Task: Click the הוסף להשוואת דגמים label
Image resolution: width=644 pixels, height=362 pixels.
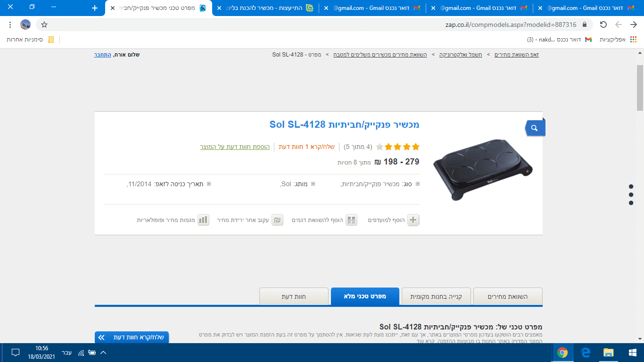Action: pyautogui.click(x=318, y=220)
